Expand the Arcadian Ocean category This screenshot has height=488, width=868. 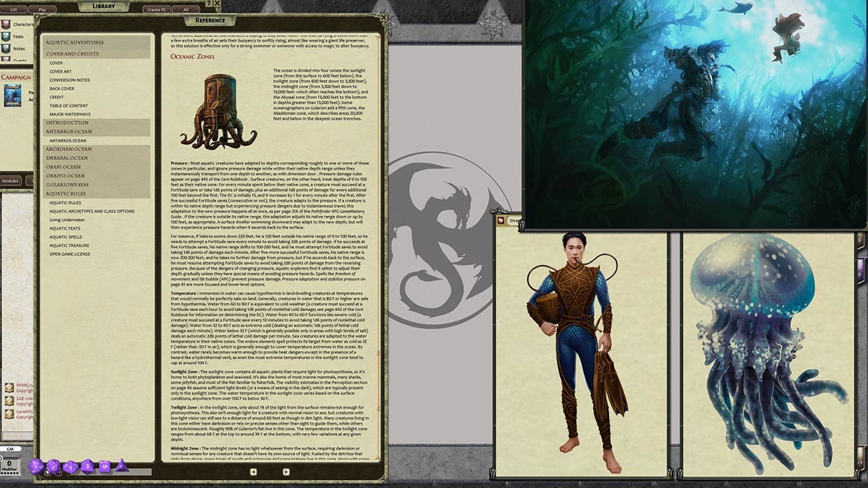[x=68, y=149]
